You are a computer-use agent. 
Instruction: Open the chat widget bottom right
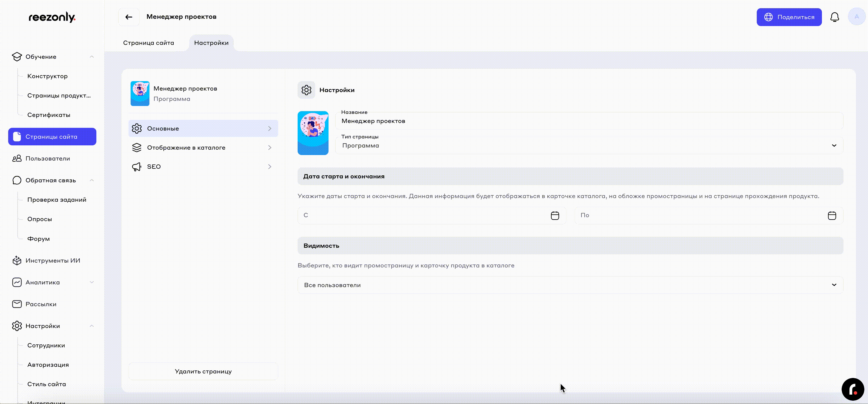pos(853,389)
